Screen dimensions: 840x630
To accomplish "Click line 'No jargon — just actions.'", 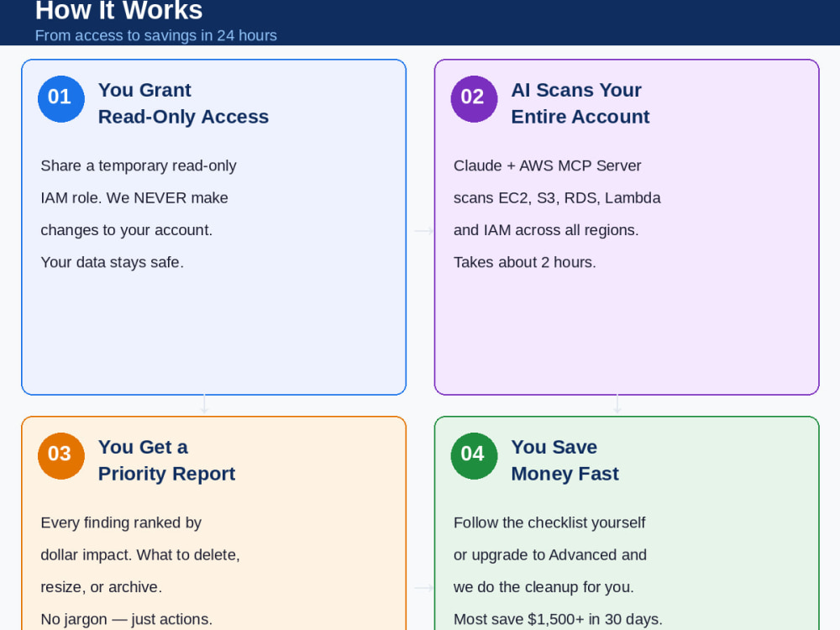I will [x=127, y=619].
